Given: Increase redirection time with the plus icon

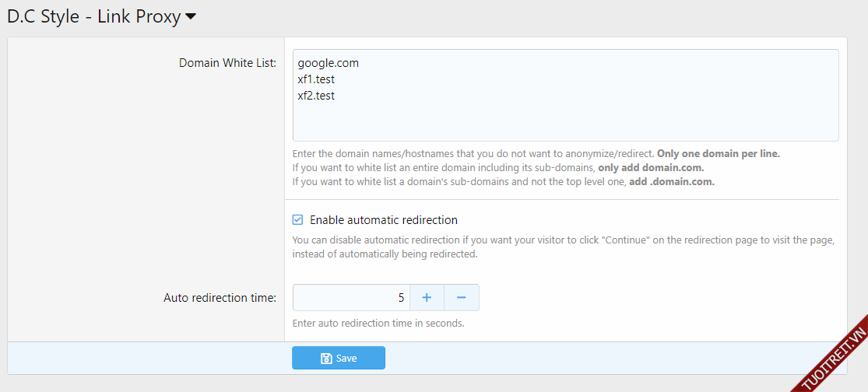Looking at the screenshot, I should coord(427,297).
